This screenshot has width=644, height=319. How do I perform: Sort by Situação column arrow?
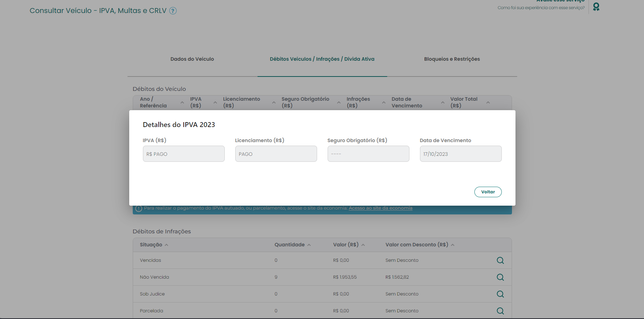pos(166,245)
